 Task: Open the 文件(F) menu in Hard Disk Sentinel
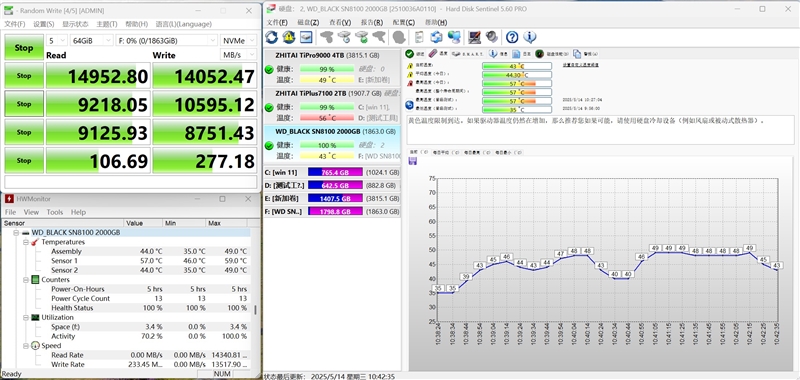(x=277, y=22)
